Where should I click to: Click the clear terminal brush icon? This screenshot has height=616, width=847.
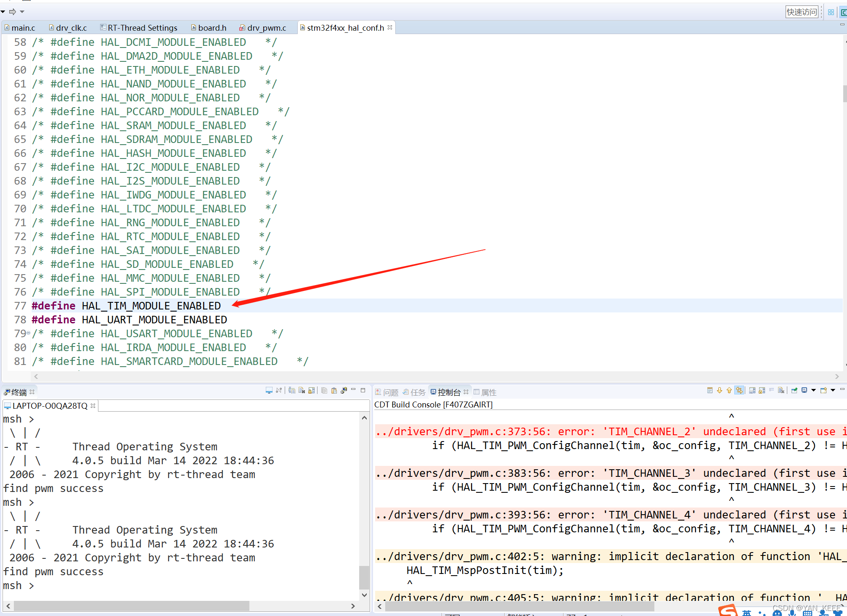pyautogui.click(x=344, y=390)
